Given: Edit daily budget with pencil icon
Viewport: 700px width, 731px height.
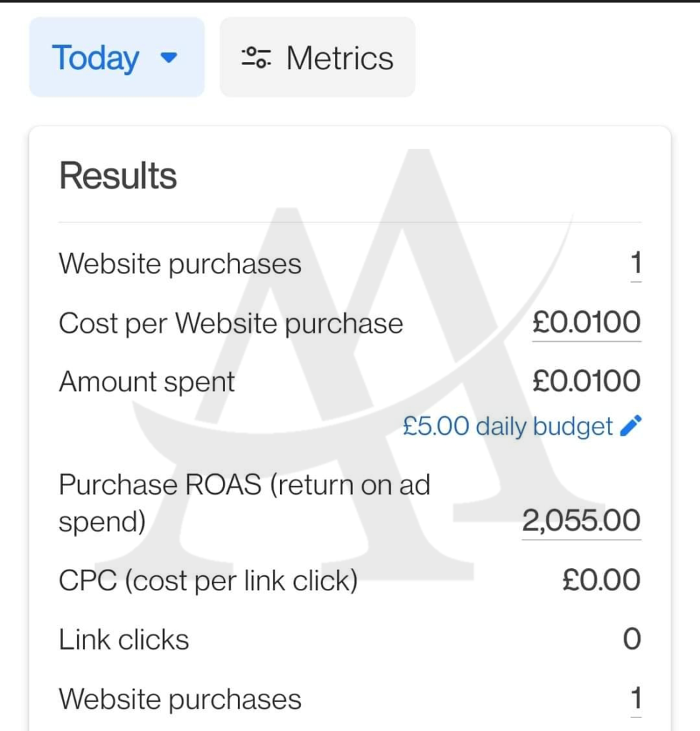Looking at the screenshot, I should [x=631, y=425].
